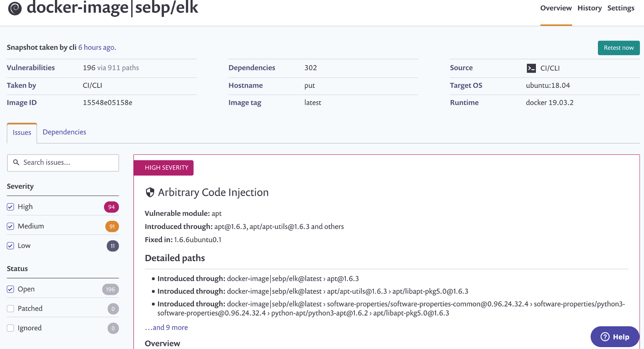The width and height of the screenshot is (644, 349).
Task: Open the '6 hours ago' snapshot link
Action: (97, 47)
